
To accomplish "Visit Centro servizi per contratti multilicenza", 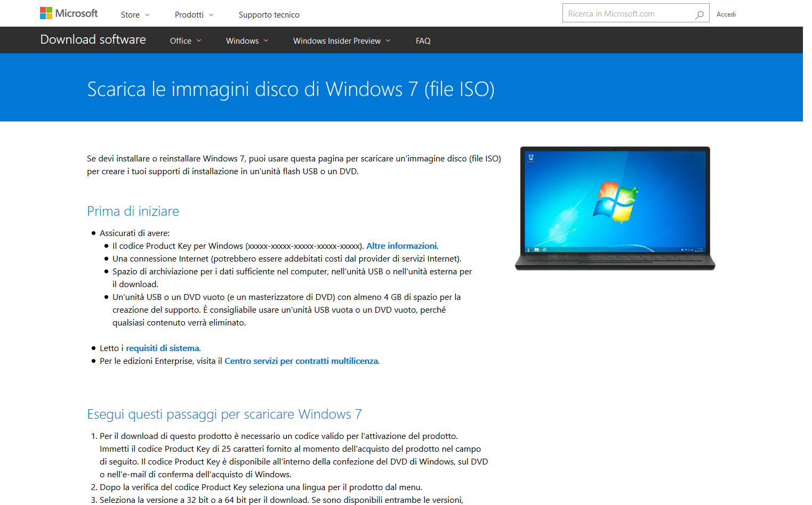I will tap(301, 361).
